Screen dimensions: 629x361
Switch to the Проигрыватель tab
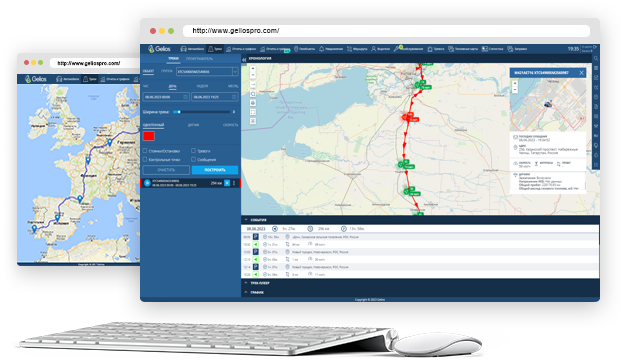pos(199,59)
